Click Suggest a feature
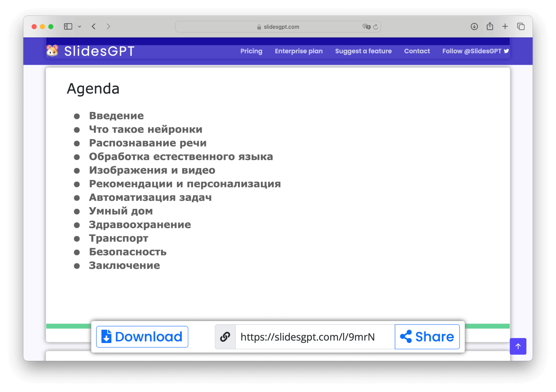The width and height of the screenshot is (556, 392). [x=363, y=51]
